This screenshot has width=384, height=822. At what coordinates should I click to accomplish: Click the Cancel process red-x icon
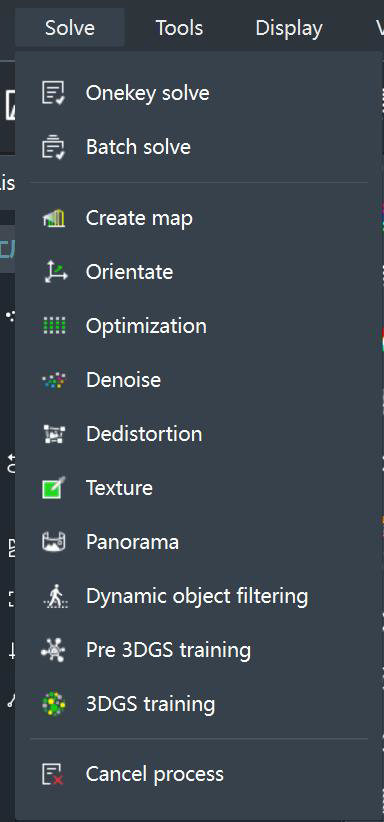click(x=54, y=774)
